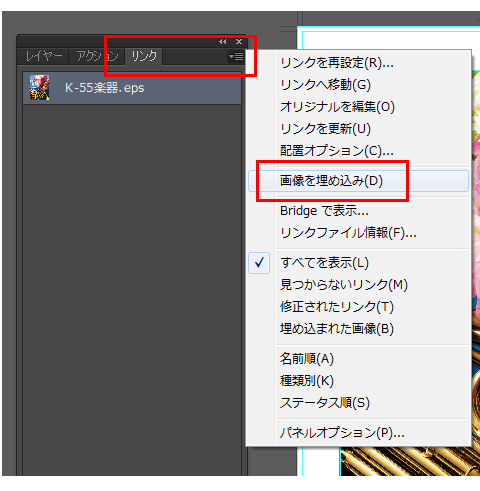Switch to the レイヤー tab
Viewport: 480px width, 491px height.
click(x=43, y=56)
